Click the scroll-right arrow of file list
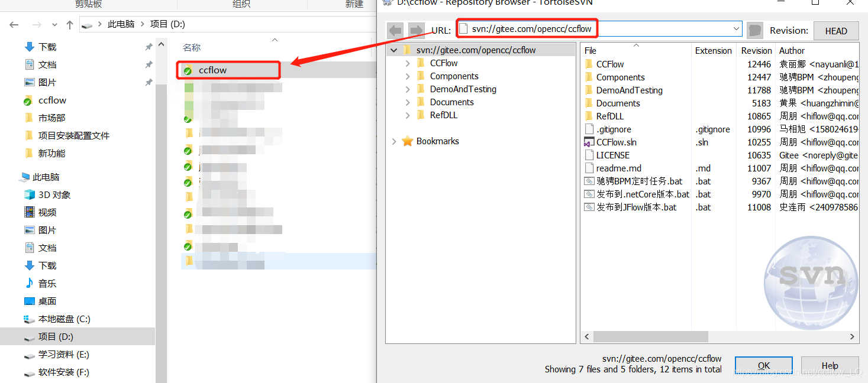The height and width of the screenshot is (383, 868). 853,337
